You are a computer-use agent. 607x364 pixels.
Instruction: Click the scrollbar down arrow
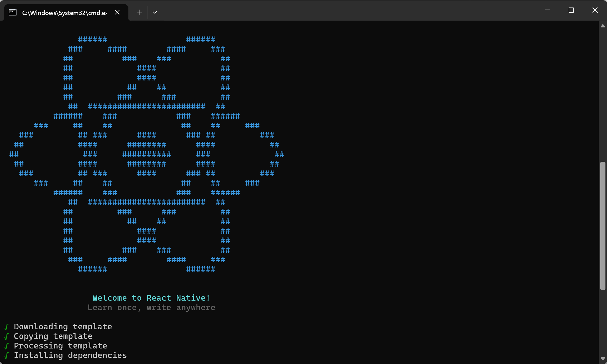603,359
